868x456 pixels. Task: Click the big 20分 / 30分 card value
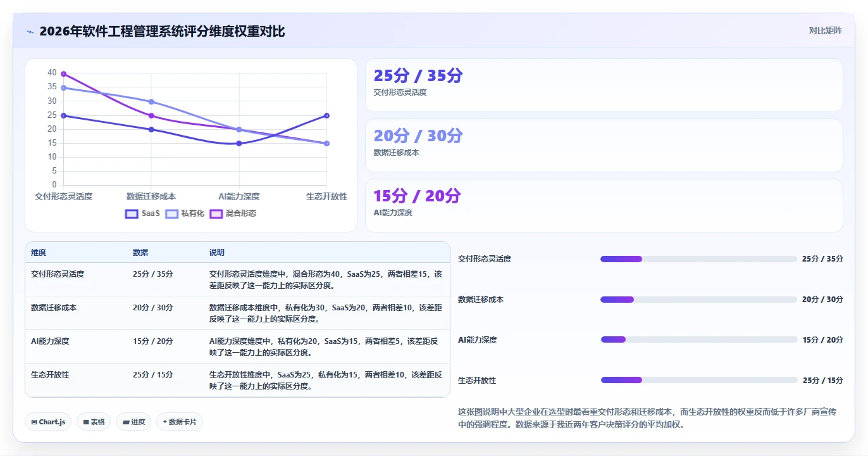pos(418,136)
